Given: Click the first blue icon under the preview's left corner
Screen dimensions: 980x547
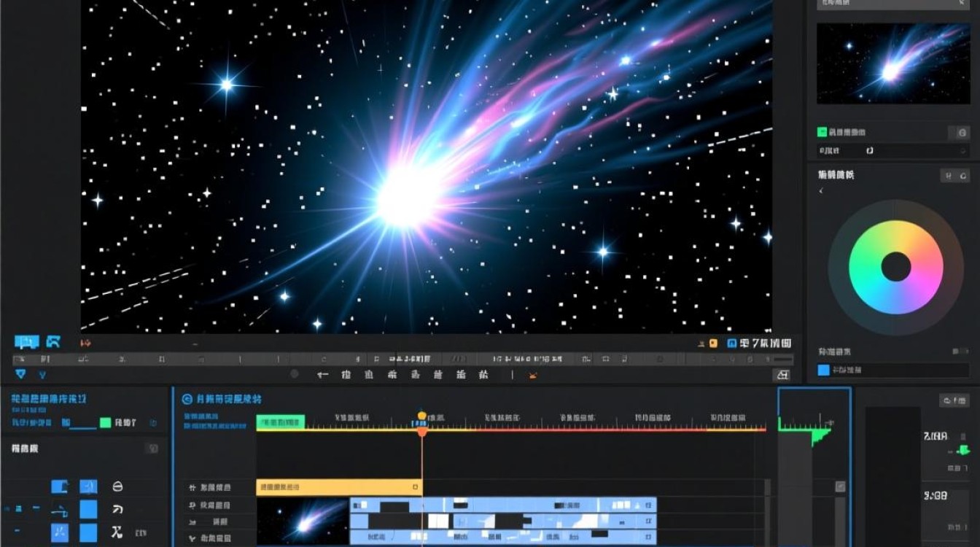Looking at the screenshot, I should click(x=26, y=342).
